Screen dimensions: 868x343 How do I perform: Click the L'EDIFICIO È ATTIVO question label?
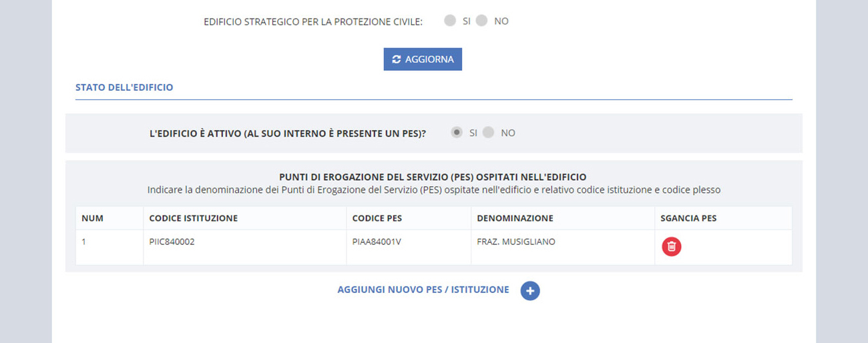[x=288, y=133]
